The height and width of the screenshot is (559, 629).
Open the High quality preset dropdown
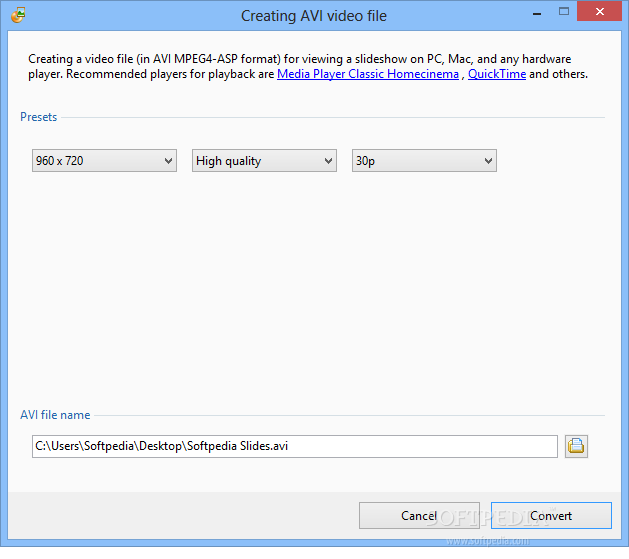pos(264,161)
